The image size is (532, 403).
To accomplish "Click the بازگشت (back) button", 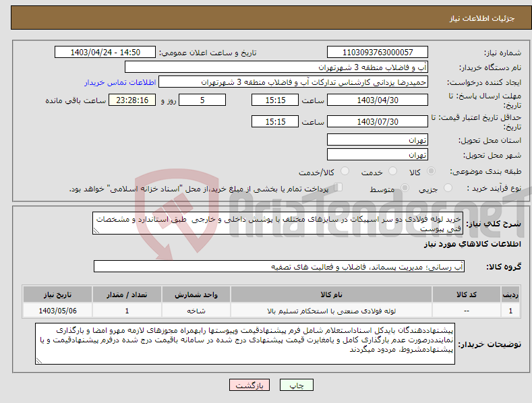I will coord(249,385).
